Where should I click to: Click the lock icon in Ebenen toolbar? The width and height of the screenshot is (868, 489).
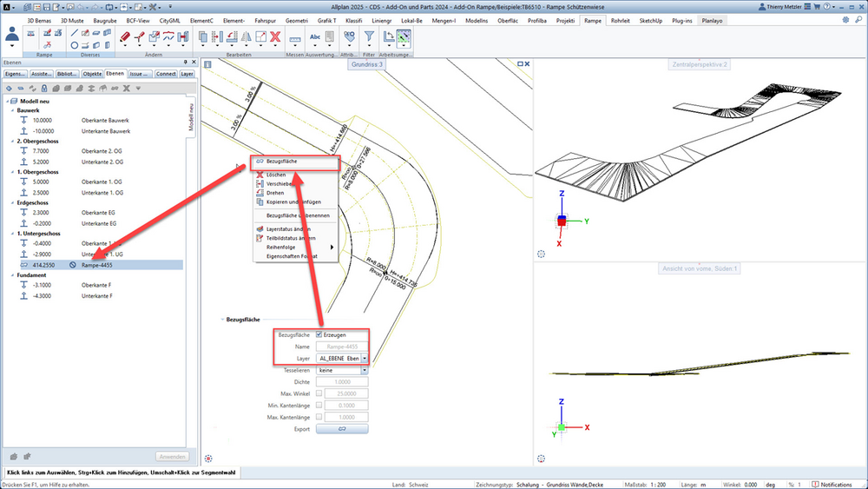[x=44, y=89]
